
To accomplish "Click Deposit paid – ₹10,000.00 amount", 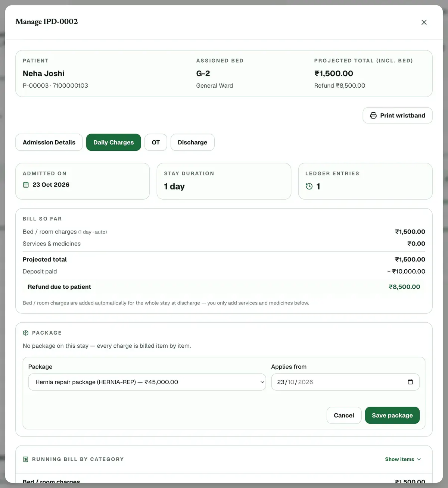I will (406, 272).
